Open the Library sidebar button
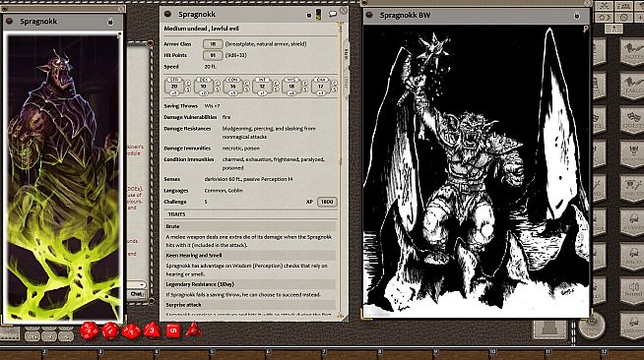644x360 pixels. click(631, 325)
